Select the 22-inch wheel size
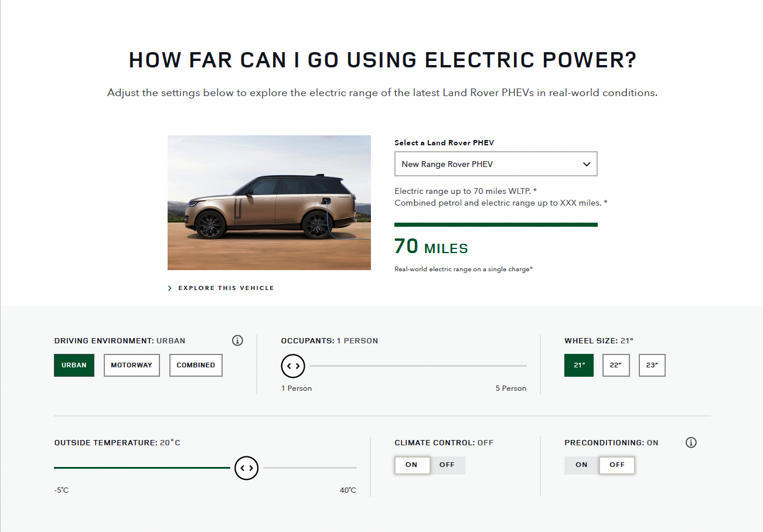This screenshot has height=532, width=763. pyautogui.click(x=616, y=365)
